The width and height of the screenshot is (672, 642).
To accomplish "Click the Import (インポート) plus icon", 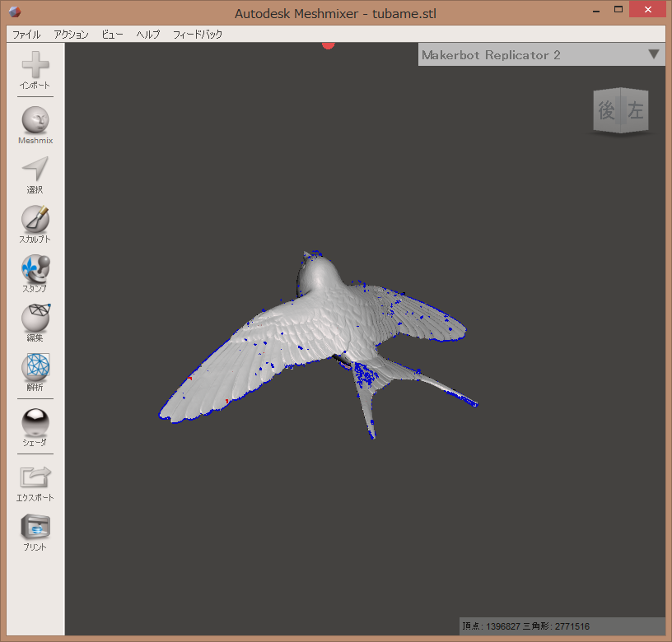I will 35,65.
